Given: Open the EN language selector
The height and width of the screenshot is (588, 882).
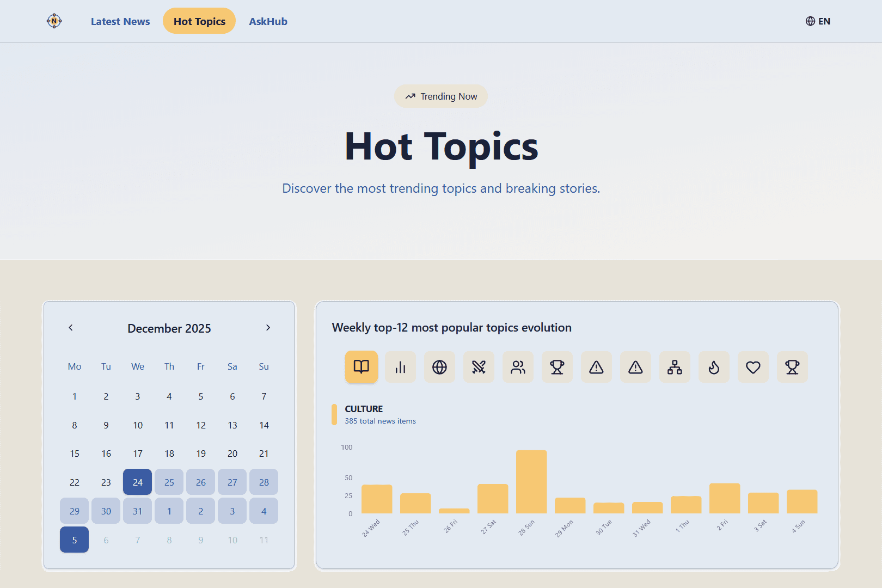Looking at the screenshot, I should 817,21.
